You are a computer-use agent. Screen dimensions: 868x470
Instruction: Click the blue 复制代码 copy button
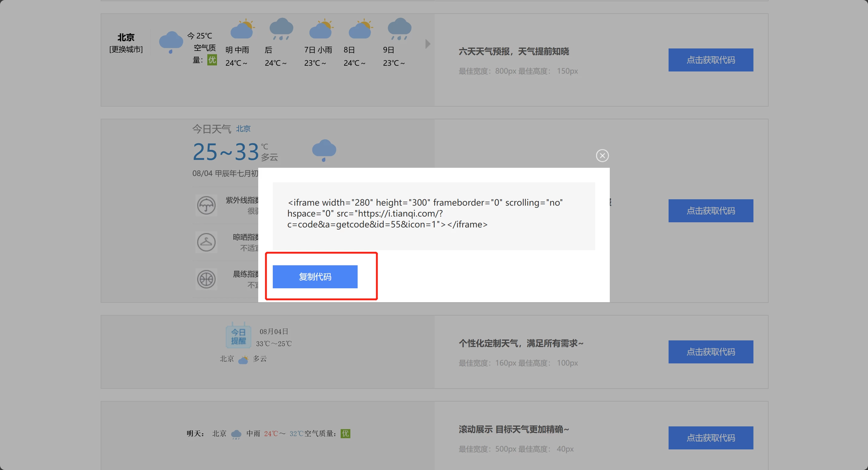pos(315,276)
